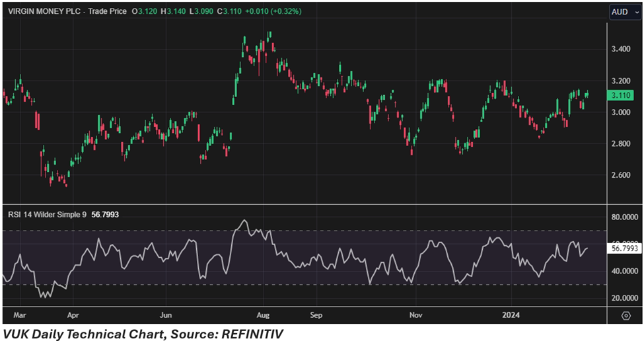Click the 40.0000 RSI axis label
Image resolution: width=644 pixels, height=341 pixels.
click(625, 271)
